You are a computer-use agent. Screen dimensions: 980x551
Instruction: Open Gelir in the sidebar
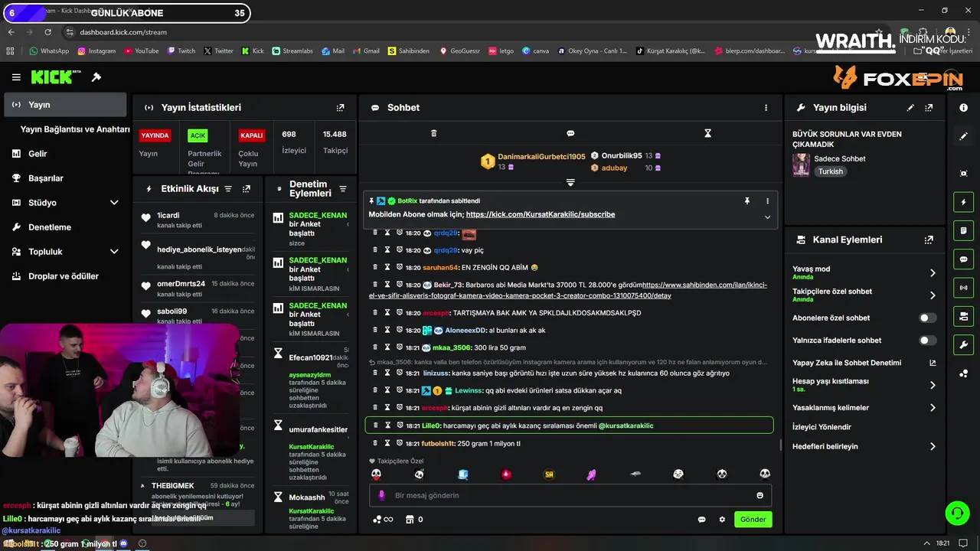(65, 154)
